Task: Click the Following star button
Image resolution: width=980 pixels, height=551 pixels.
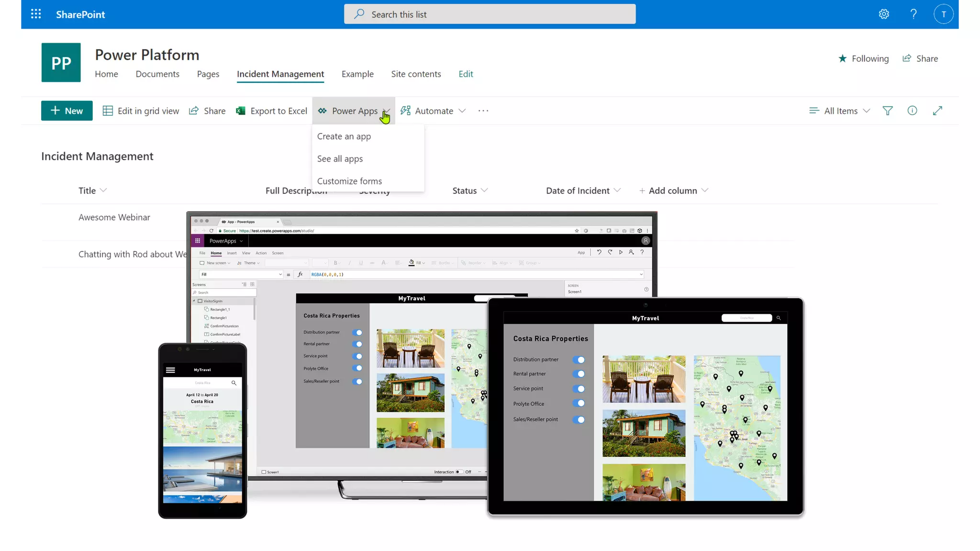Action: (x=863, y=59)
